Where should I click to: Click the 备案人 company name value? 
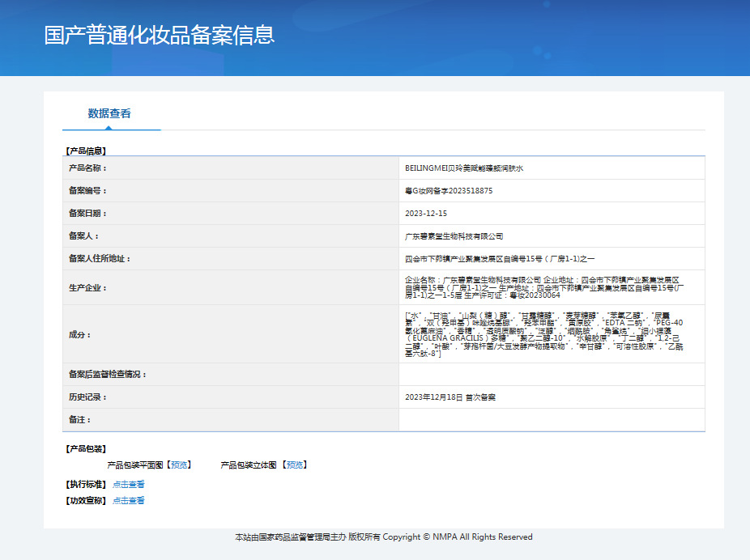coord(454,236)
